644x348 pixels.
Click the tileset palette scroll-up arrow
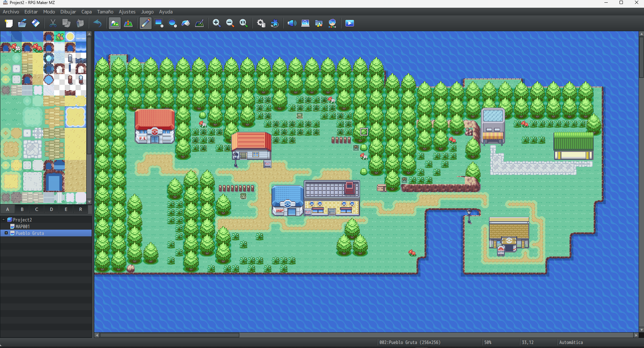[89, 34]
